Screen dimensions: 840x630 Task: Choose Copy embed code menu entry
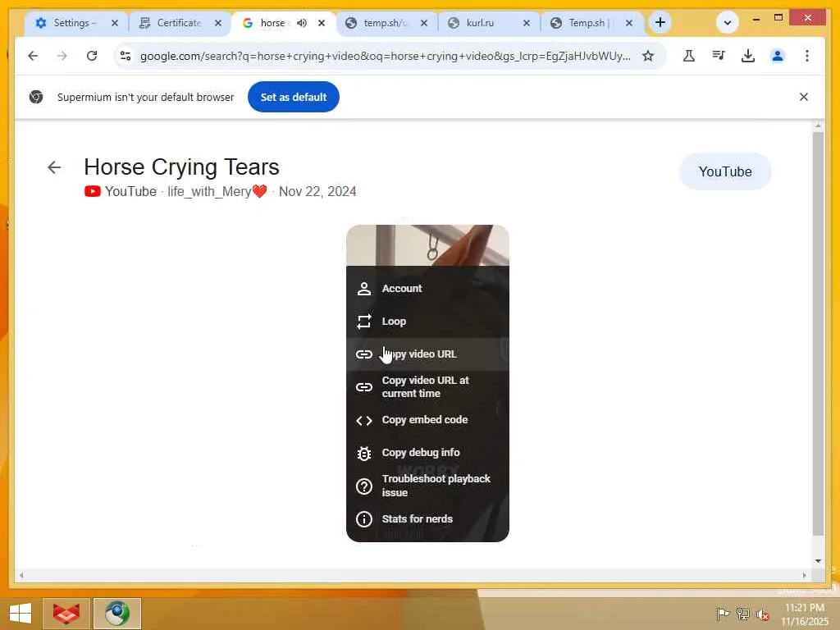pyautogui.click(x=427, y=420)
